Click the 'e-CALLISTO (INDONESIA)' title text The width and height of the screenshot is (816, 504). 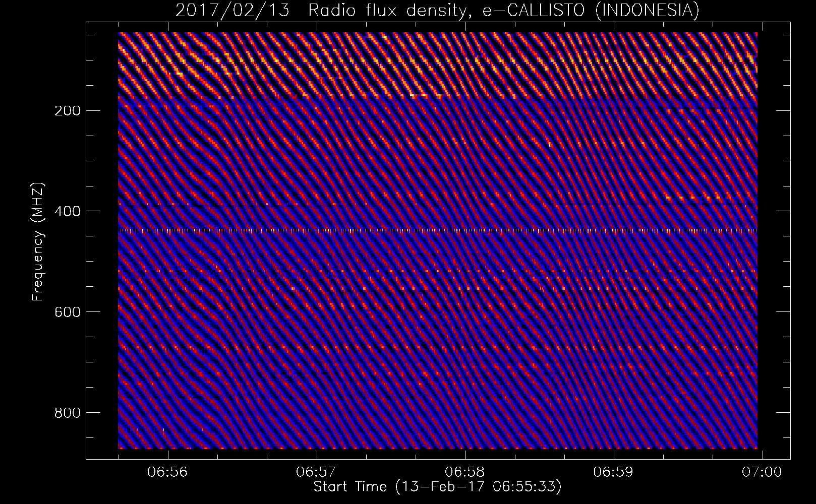point(591,10)
